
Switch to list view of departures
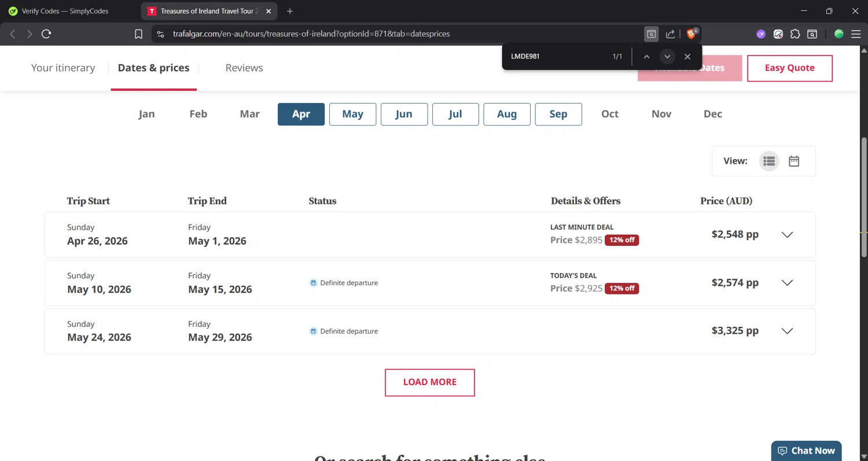pos(769,161)
